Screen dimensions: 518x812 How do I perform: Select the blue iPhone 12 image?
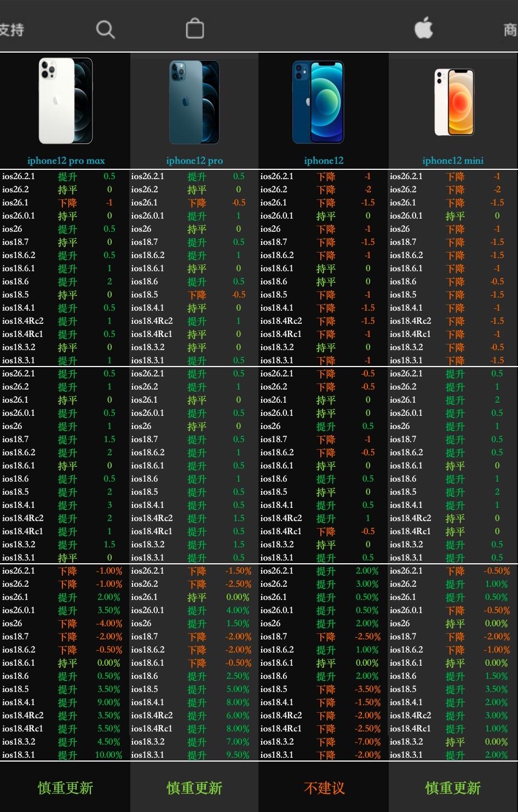pyautogui.click(x=318, y=102)
